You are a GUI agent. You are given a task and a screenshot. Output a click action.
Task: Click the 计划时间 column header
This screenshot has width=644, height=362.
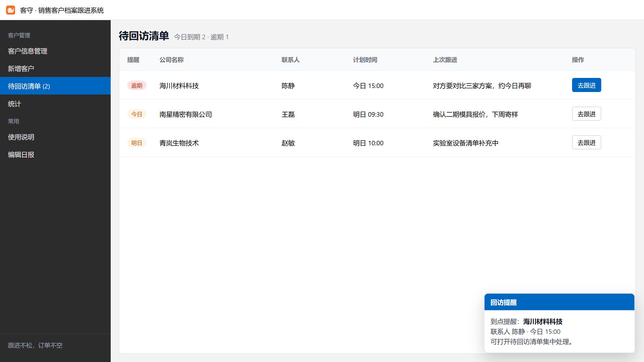point(365,60)
